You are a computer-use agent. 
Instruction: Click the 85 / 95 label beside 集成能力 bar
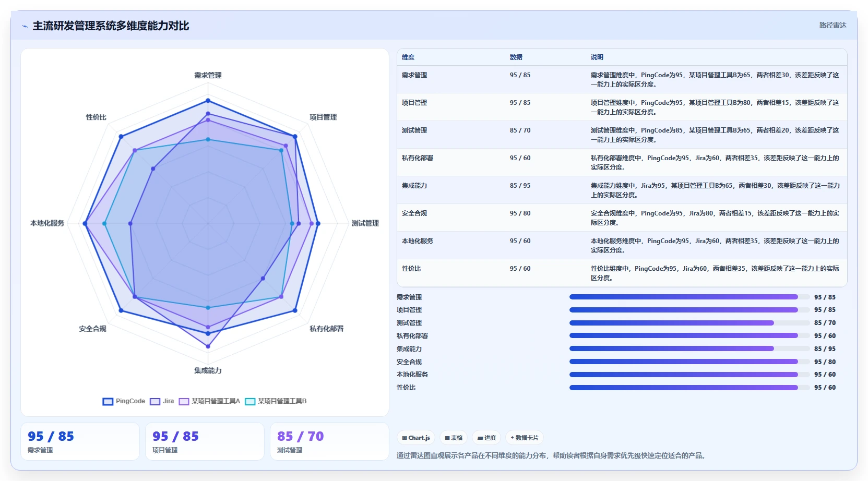825,349
